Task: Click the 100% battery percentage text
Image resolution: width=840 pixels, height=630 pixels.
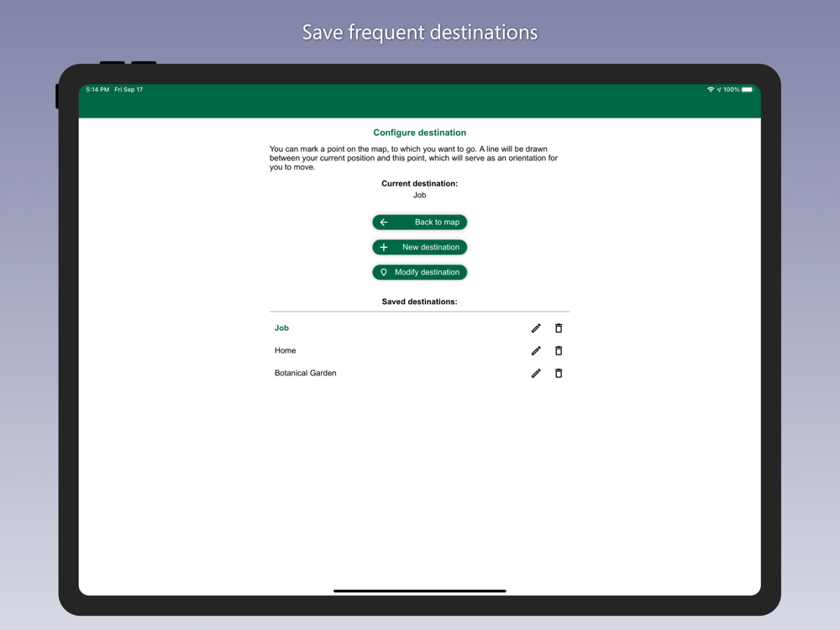Action: coord(732,90)
